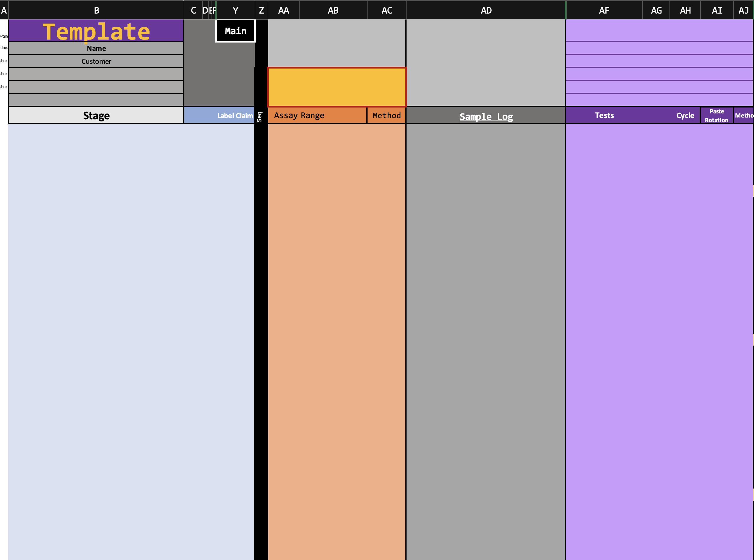The width and height of the screenshot is (754, 560).
Task: Select the Stage header cell
Action: [96, 115]
